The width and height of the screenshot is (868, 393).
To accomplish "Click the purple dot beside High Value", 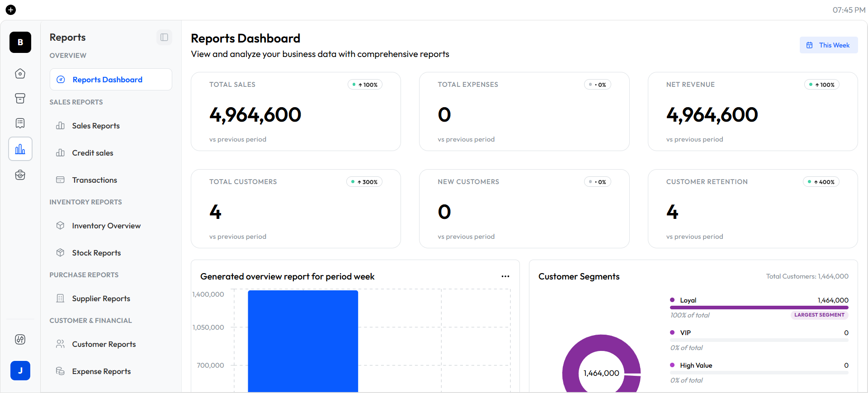I will coord(672,365).
